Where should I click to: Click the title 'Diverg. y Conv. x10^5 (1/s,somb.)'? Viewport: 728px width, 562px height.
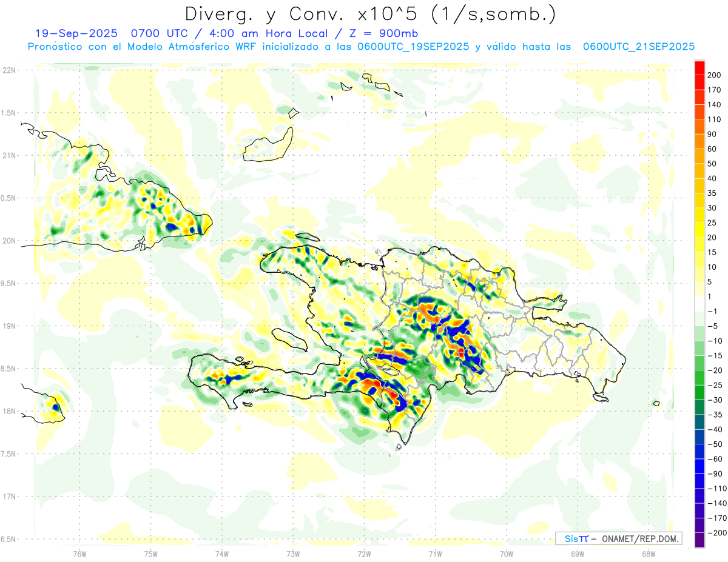pyautogui.click(x=369, y=14)
